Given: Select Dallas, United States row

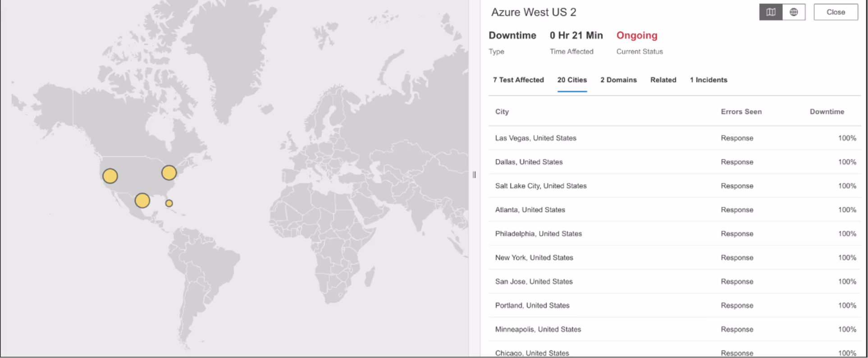Looking at the screenshot, I should [675, 162].
